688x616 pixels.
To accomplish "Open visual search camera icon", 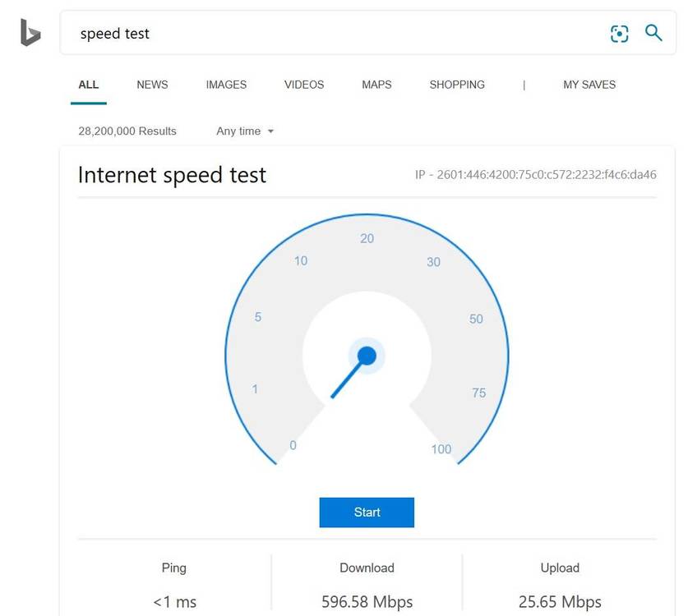I will point(619,34).
